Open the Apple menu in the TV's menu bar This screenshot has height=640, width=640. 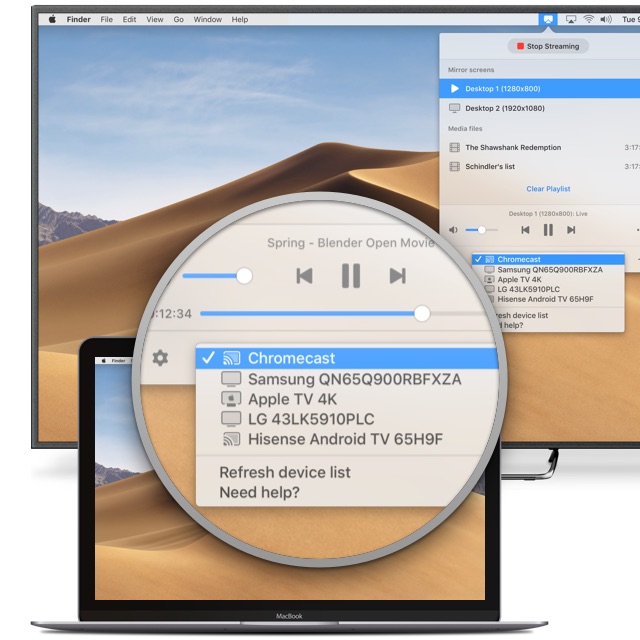tap(52, 19)
